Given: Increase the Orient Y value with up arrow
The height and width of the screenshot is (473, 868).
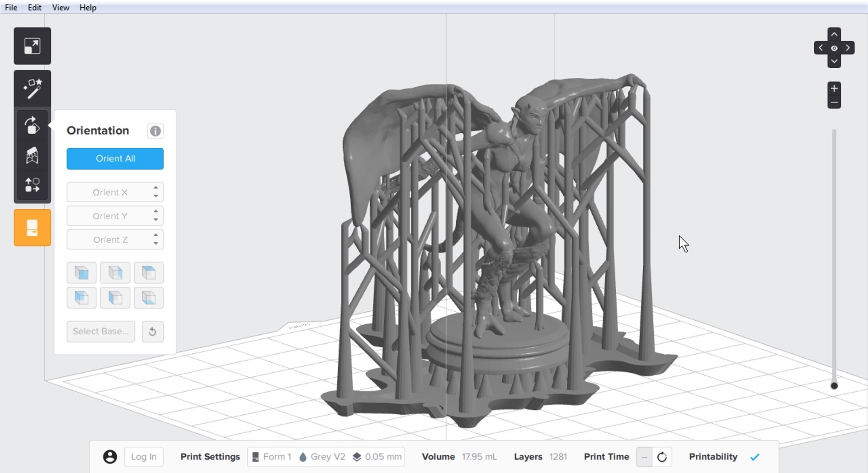Looking at the screenshot, I should point(156,211).
